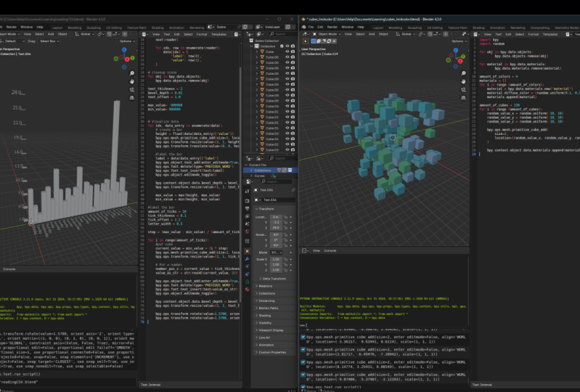Screen dimensions: 580x392
Task: Open the Scene properties tab
Action: click(x=247, y=224)
